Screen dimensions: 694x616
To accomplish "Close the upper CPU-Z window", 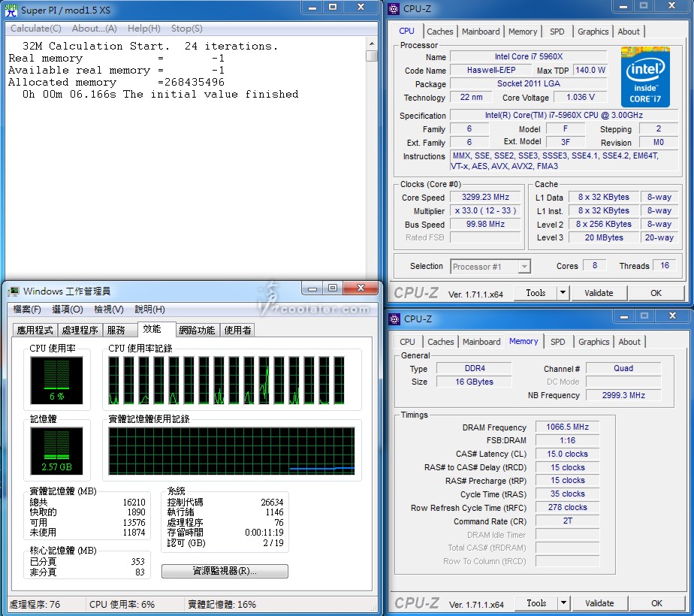I will coord(671,6).
